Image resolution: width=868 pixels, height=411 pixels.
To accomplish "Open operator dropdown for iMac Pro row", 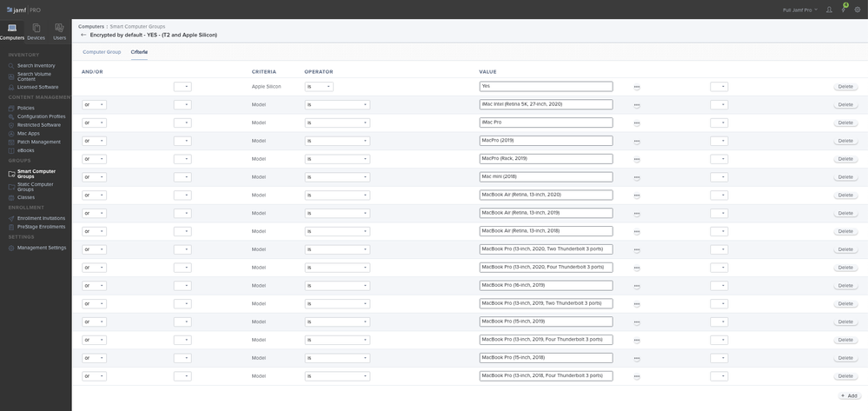I will point(337,123).
